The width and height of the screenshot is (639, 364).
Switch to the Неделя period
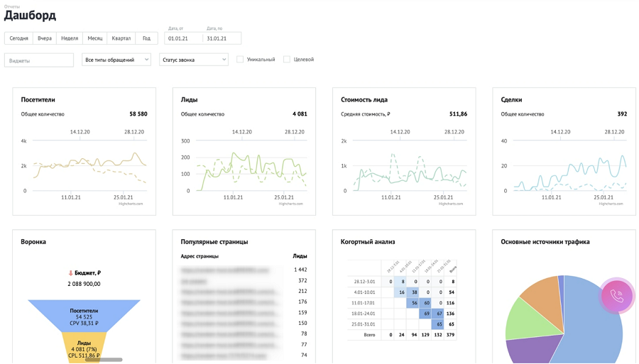[70, 38]
